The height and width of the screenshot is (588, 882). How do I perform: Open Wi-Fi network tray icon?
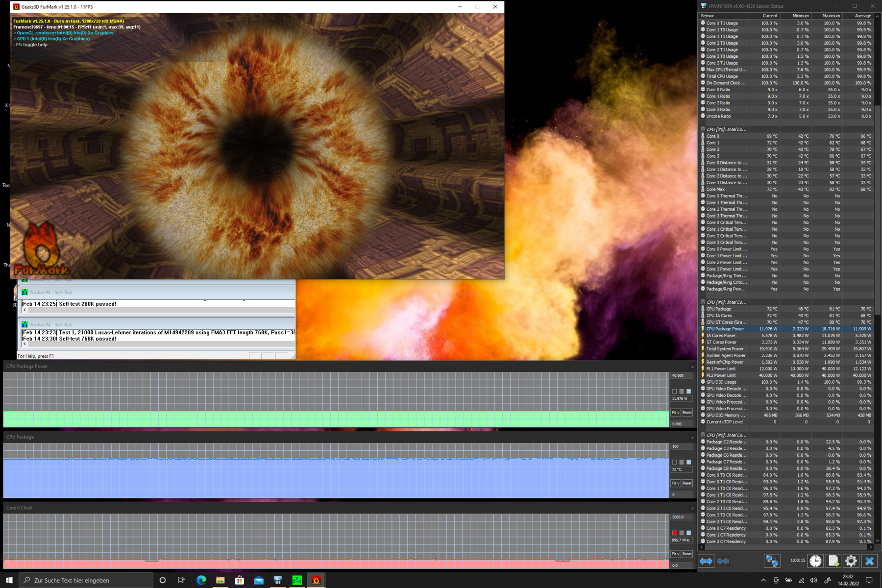[x=801, y=580]
